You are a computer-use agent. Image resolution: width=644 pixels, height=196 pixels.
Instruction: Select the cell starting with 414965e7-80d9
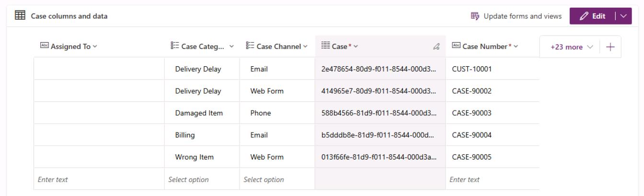coord(380,91)
